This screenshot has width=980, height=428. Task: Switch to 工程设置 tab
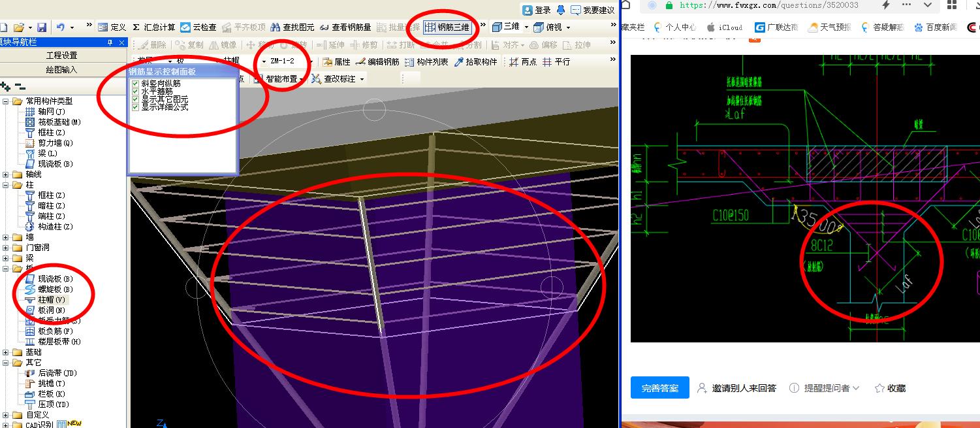pyautogui.click(x=62, y=56)
